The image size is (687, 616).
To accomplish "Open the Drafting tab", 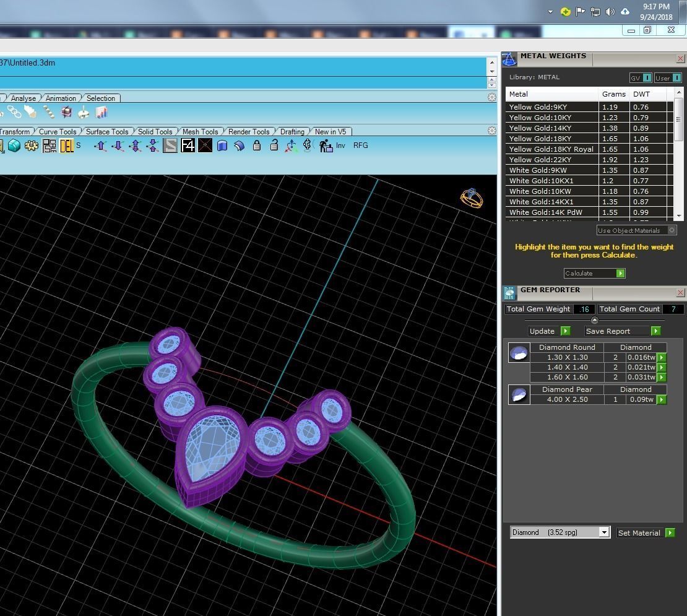I will [x=292, y=131].
